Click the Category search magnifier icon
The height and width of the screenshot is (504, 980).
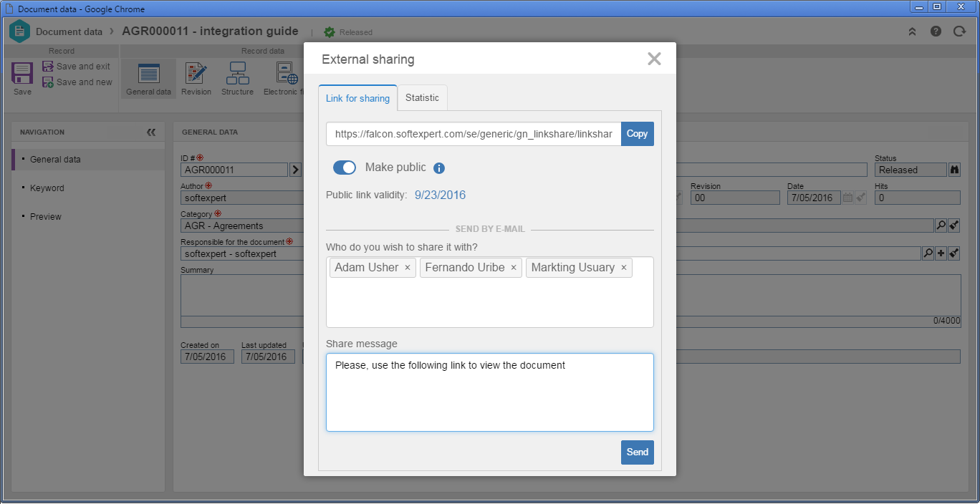[x=941, y=226]
